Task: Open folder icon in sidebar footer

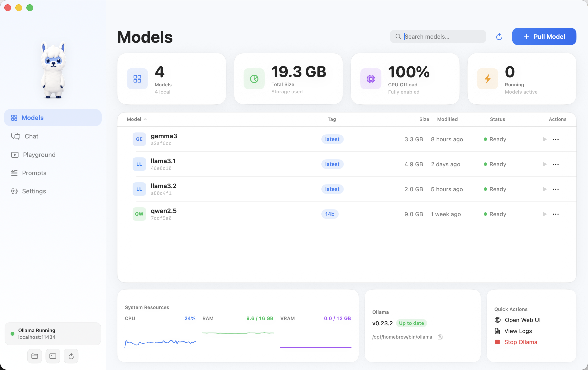Action: click(x=35, y=356)
